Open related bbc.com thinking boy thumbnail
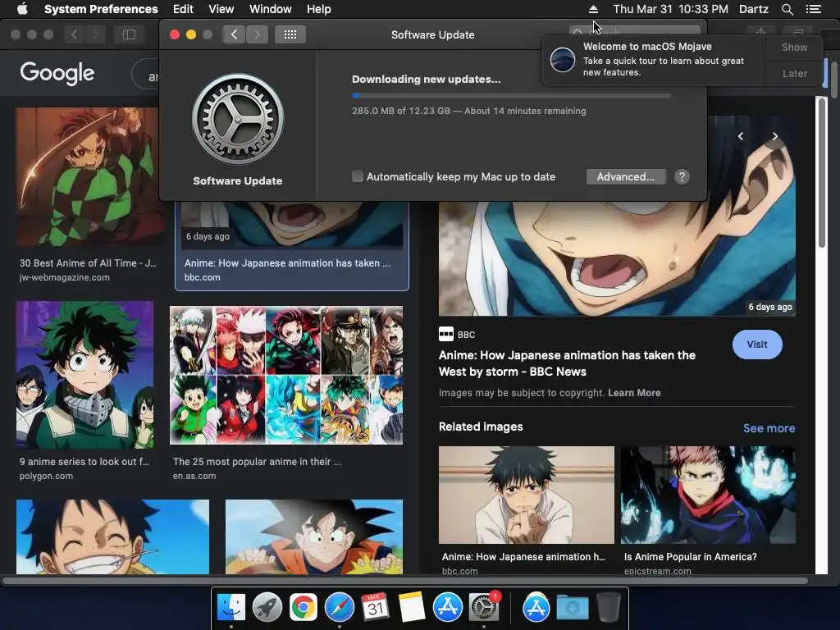Image resolution: width=840 pixels, height=630 pixels. pos(526,495)
